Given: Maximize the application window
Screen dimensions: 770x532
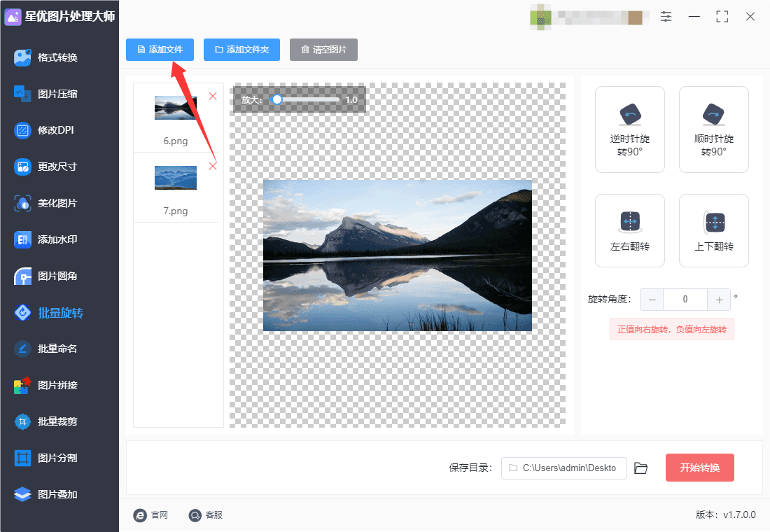Looking at the screenshot, I should tap(722, 17).
